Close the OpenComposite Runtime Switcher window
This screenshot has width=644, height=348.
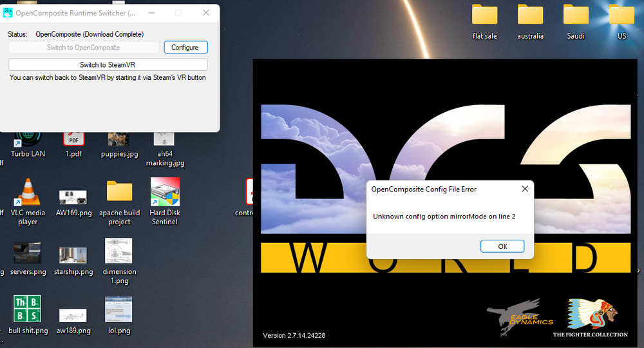(206, 13)
